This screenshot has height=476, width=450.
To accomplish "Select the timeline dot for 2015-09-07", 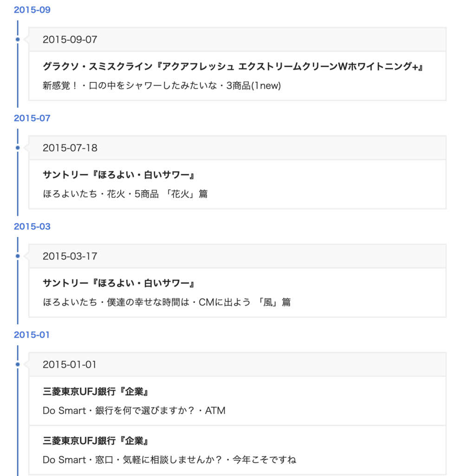I will [18, 40].
